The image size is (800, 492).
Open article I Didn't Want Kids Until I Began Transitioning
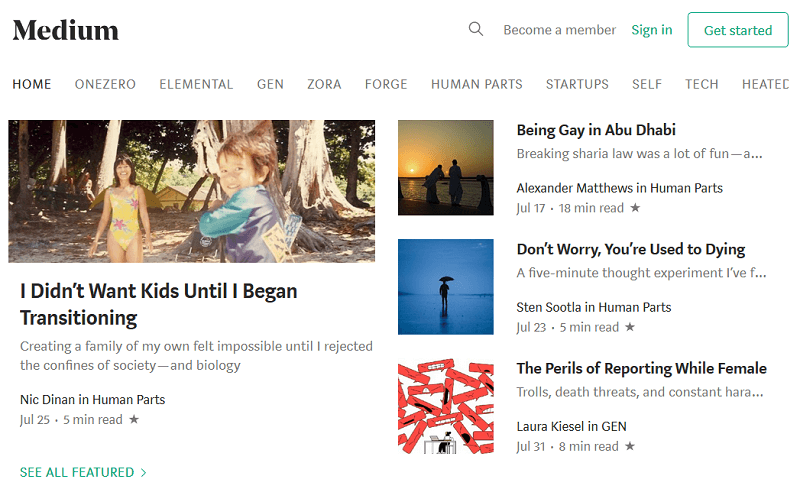159,304
